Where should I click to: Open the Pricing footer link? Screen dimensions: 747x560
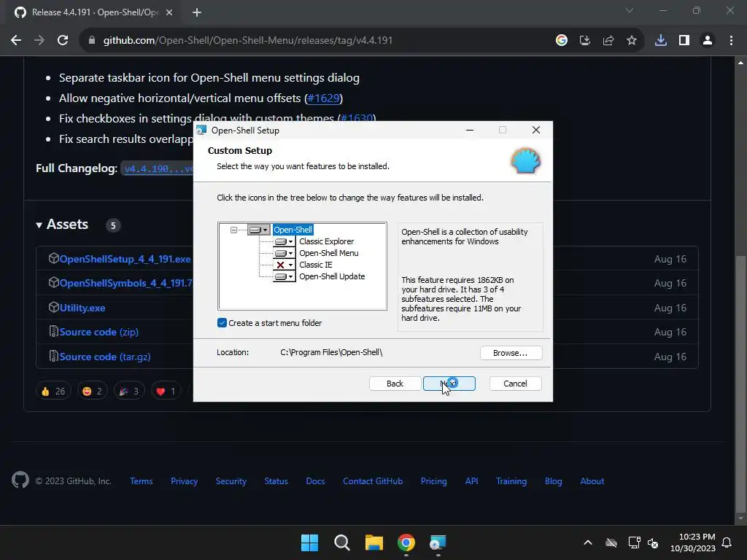[x=434, y=481]
